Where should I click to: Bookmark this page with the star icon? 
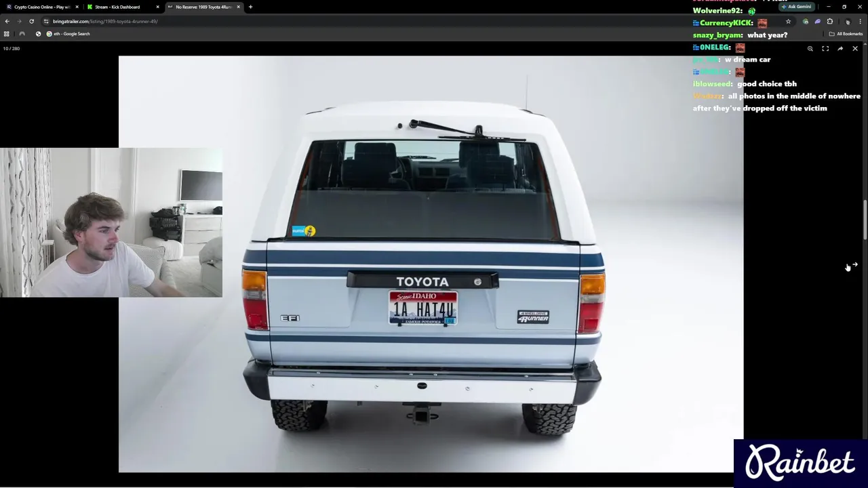pos(788,22)
